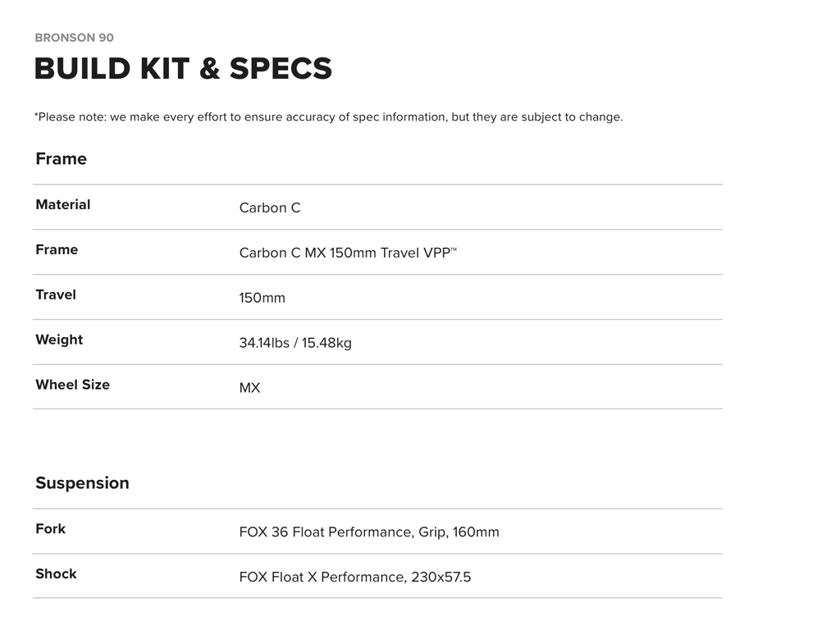Click the Carbon C material value
Image resolution: width=840 pixels, height=630 pixels.
click(x=270, y=208)
